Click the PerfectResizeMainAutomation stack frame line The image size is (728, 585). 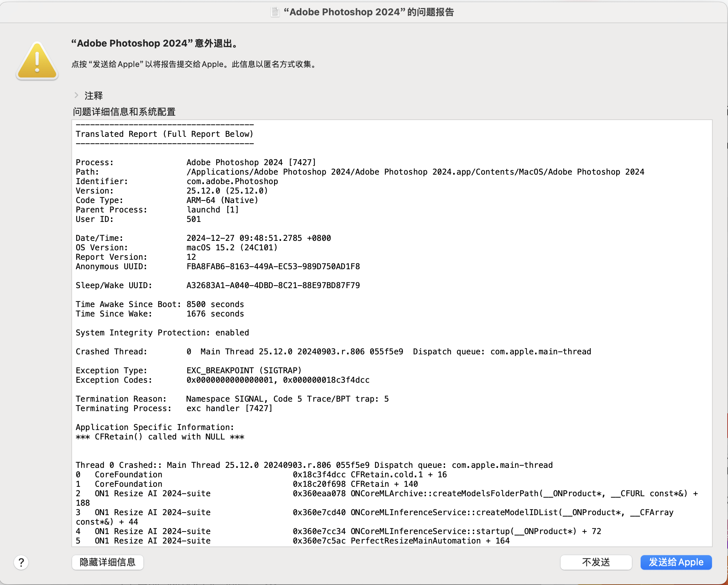415,541
